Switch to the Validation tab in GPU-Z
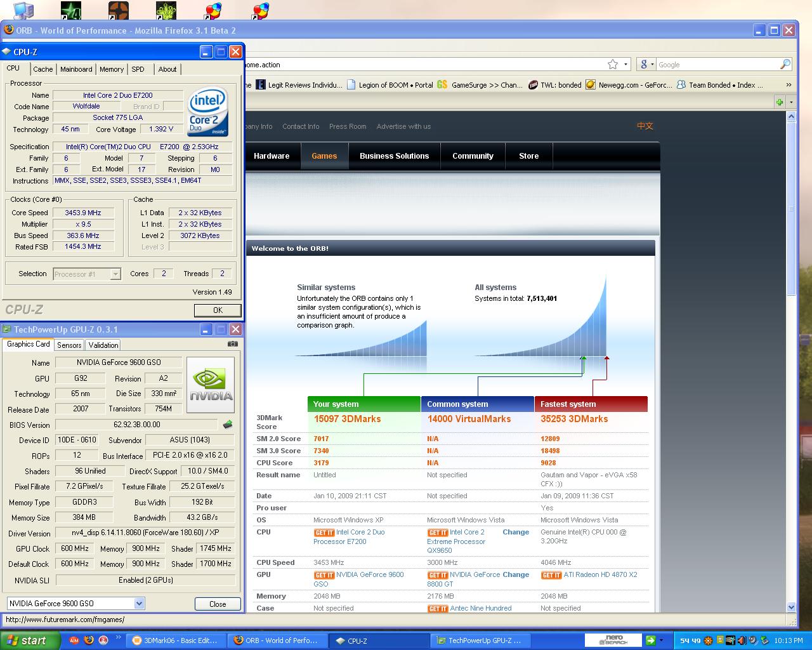812x650 pixels. pyautogui.click(x=103, y=345)
